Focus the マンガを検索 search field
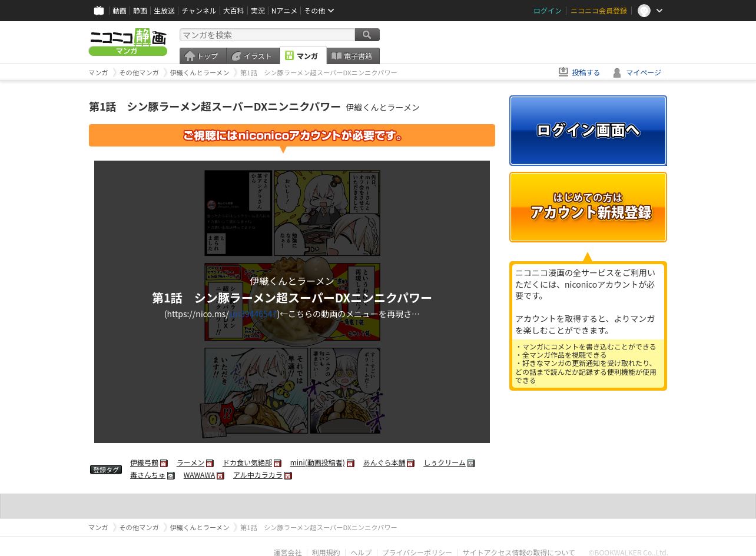 [267, 35]
